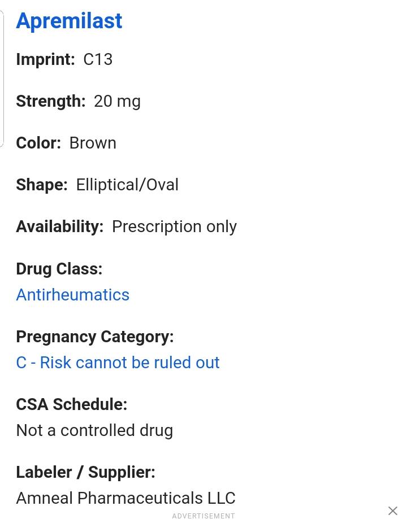This screenshot has width=407, height=532.
Task: Select the 20 mg strength value
Action: tap(117, 101)
